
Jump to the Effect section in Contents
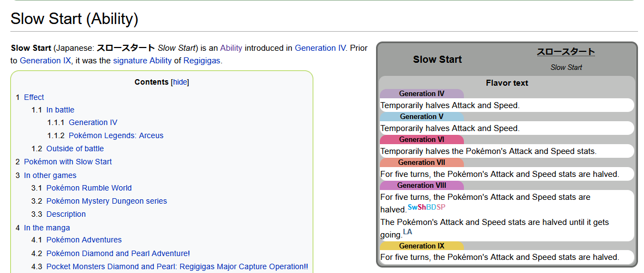click(34, 97)
